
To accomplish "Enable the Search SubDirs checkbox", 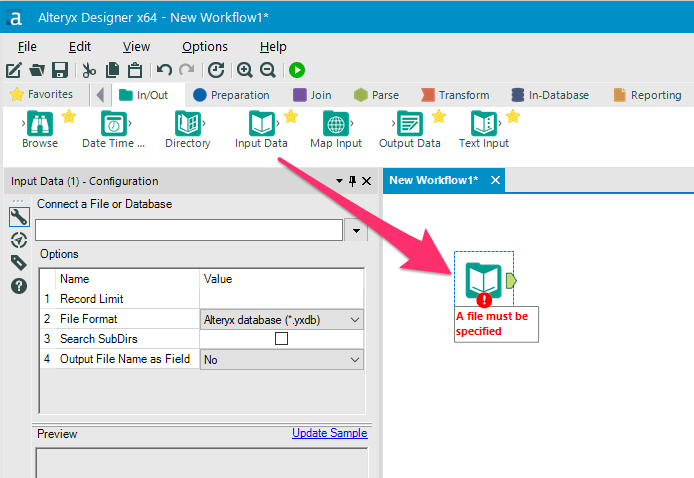I will (x=281, y=339).
